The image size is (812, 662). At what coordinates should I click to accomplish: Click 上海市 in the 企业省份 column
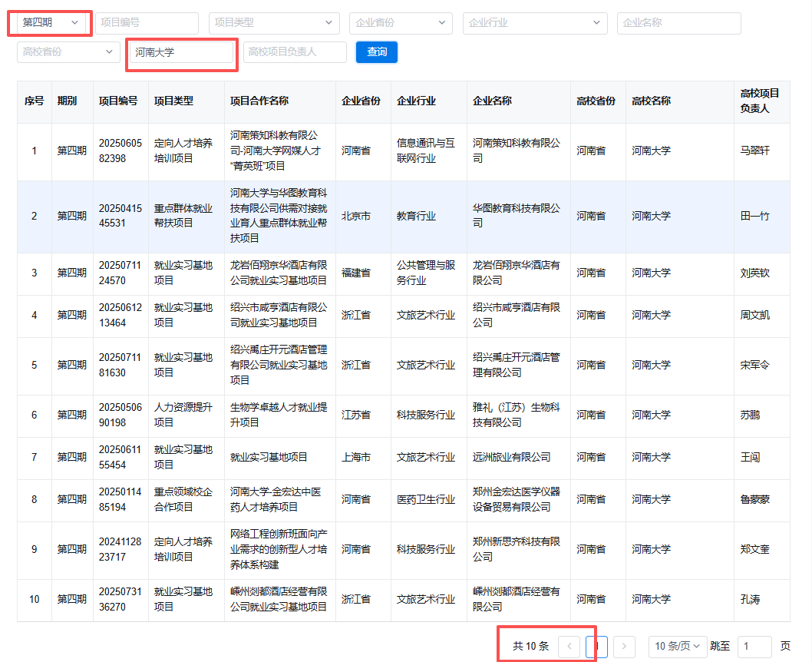click(356, 458)
